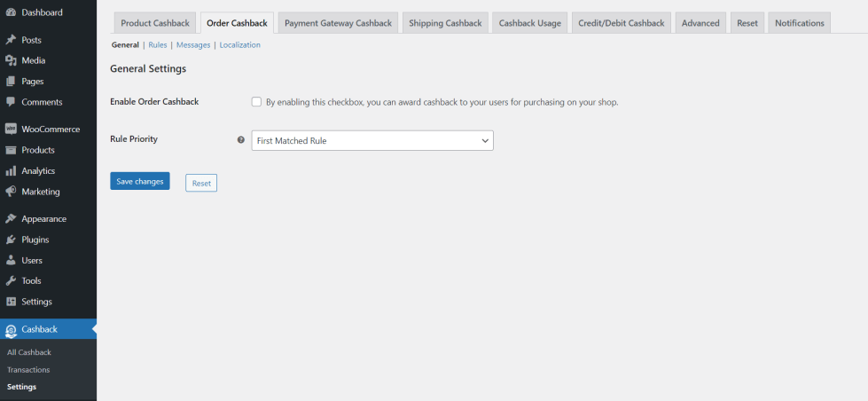Select the Notifications tab
This screenshot has height=401, width=868.
(x=799, y=23)
